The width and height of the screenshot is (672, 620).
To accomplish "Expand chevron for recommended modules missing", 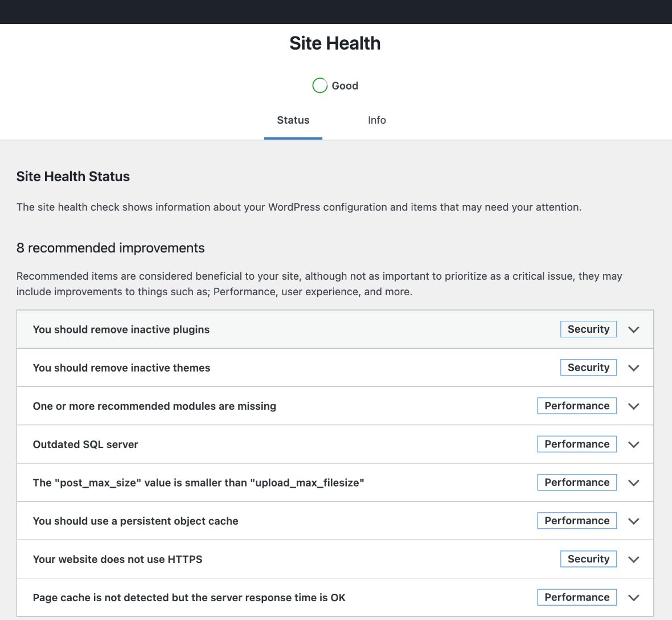I will [633, 406].
